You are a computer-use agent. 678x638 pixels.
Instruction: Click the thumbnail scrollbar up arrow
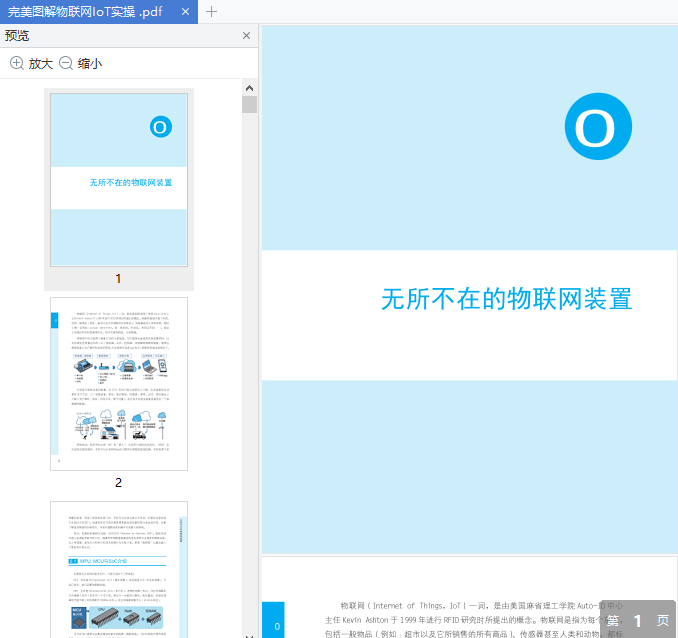tap(249, 88)
